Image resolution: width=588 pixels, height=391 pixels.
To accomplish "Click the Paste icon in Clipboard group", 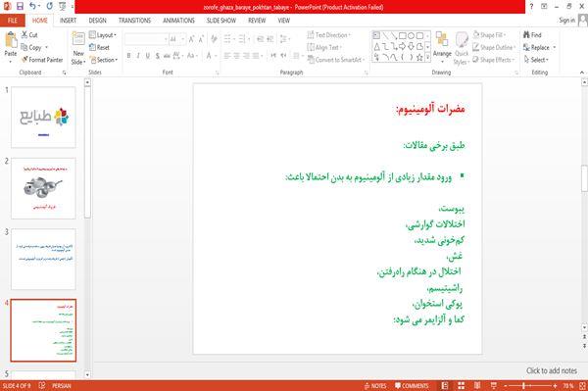I will [11, 40].
